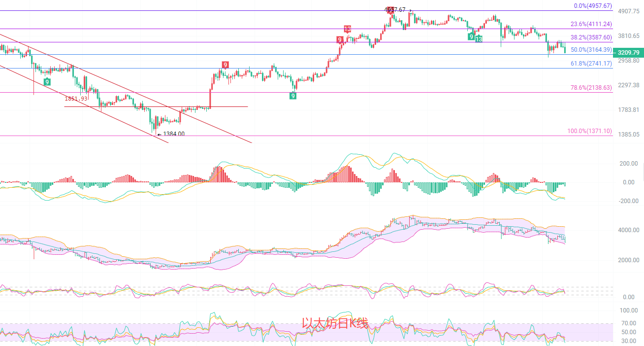Click the 50.0%(3164.39) retracement label
This screenshot has width=644, height=346.
591,50
